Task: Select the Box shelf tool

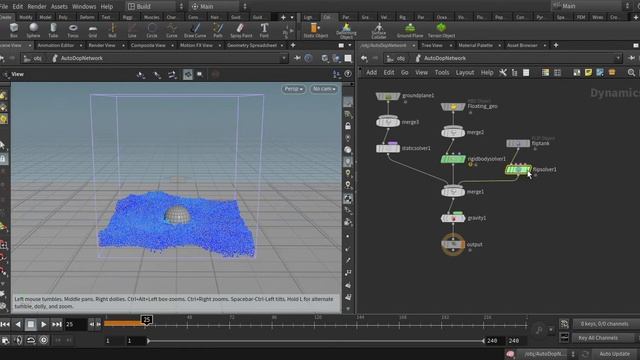Action: pos(14,30)
